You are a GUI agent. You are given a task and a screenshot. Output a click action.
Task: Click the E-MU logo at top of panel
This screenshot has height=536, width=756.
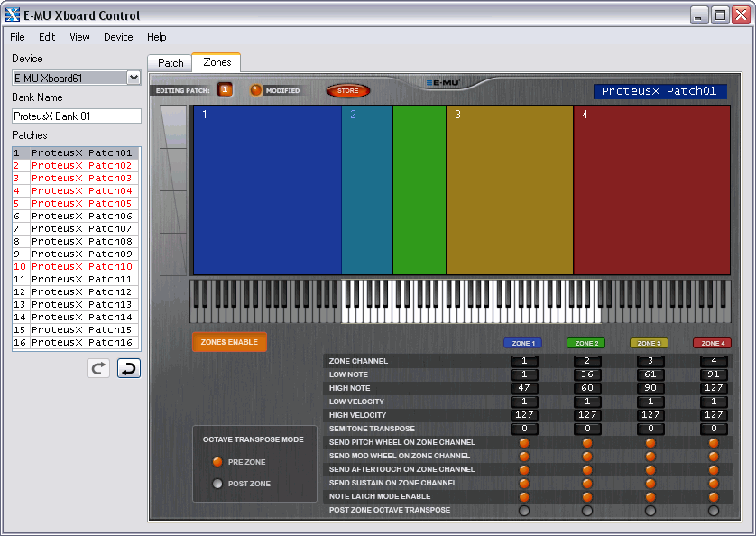click(443, 82)
